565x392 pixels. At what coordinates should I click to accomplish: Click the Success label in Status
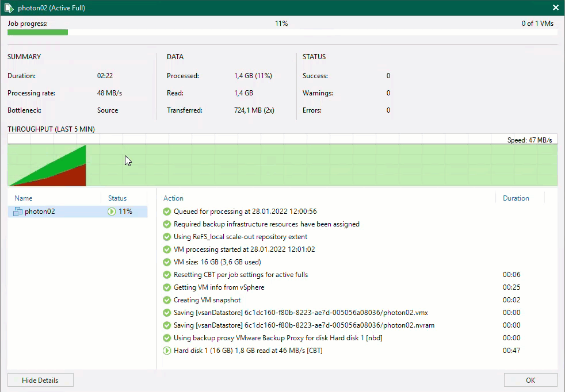click(315, 76)
